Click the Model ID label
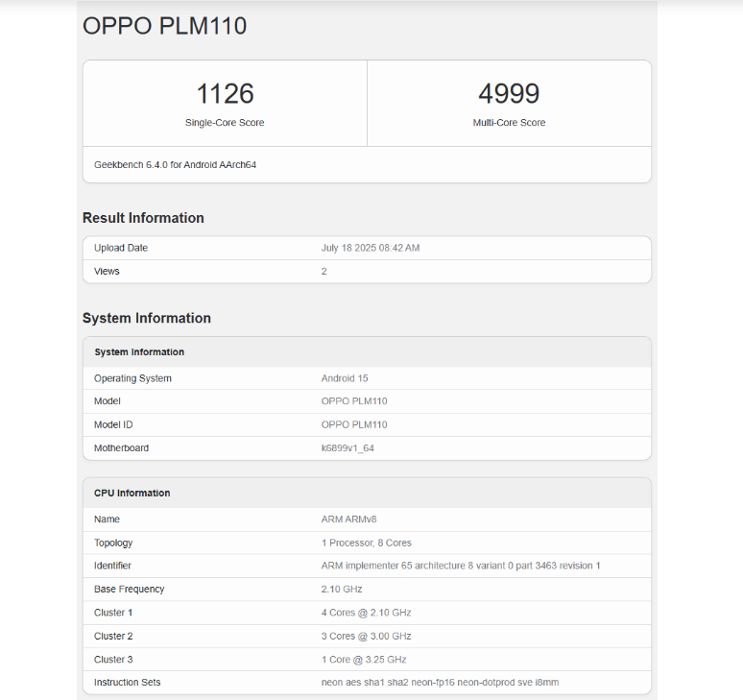 (x=113, y=424)
